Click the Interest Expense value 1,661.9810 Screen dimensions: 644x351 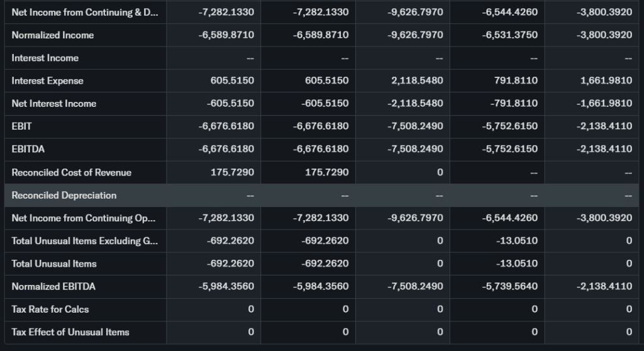click(605, 81)
